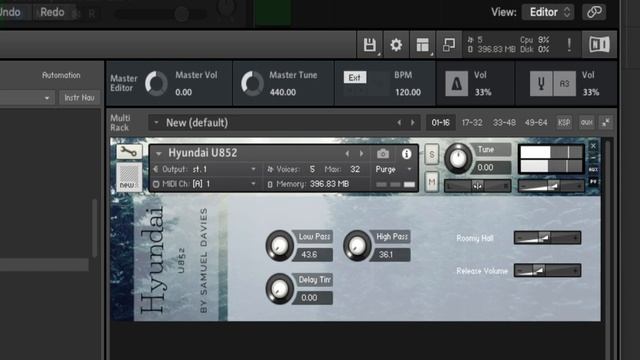This screenshot has height=360, width=640.
Task: Click the Low Pass knob
Action: [280, 245]
